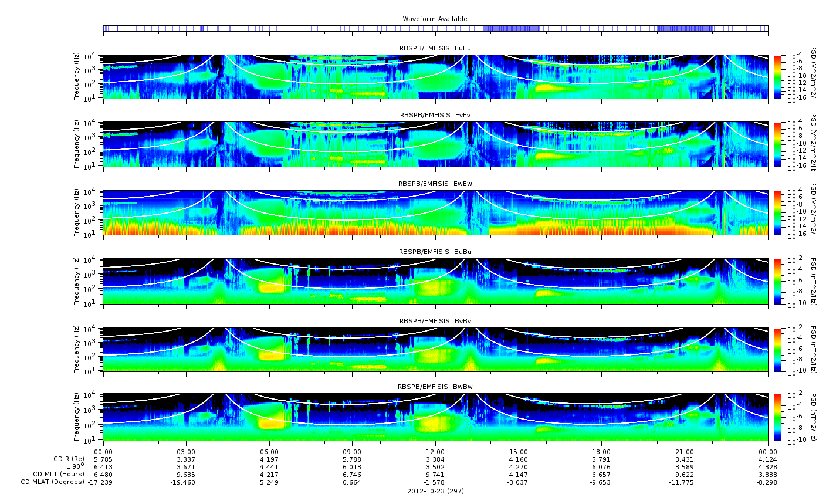
Task: Click the color bar beside the EuEu spectrogram
Action: [778, 77]
